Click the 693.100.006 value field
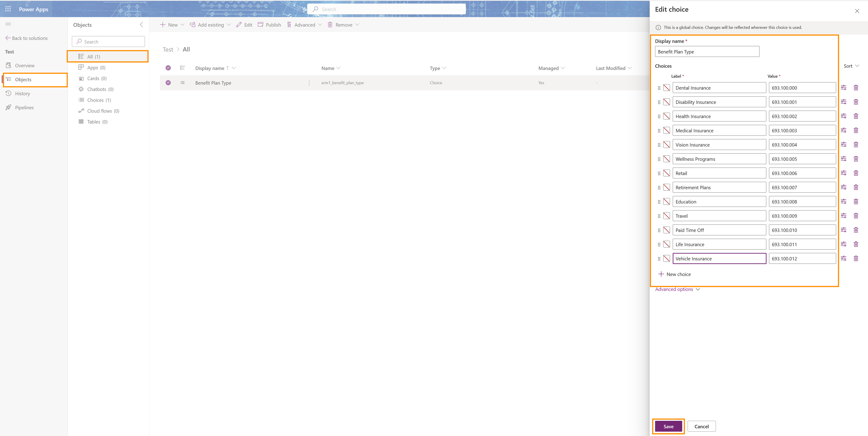 [x=802, y=173]
